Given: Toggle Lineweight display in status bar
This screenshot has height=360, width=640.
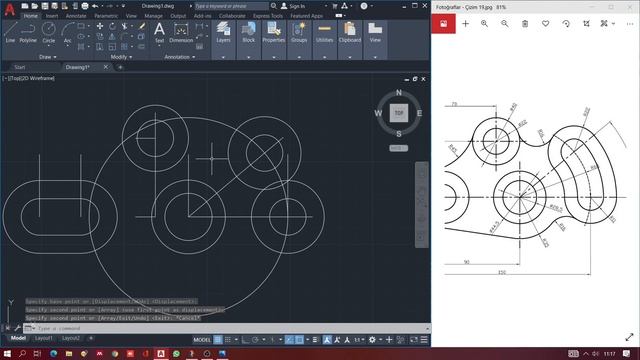Looking at the screenshot, I should point(315,340).
